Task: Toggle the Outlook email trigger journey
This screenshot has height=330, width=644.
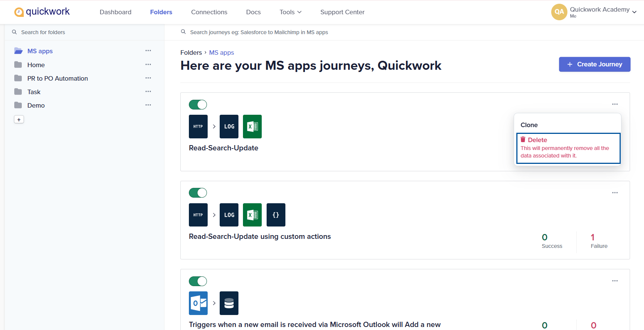Action: click(x=198, y=281)
